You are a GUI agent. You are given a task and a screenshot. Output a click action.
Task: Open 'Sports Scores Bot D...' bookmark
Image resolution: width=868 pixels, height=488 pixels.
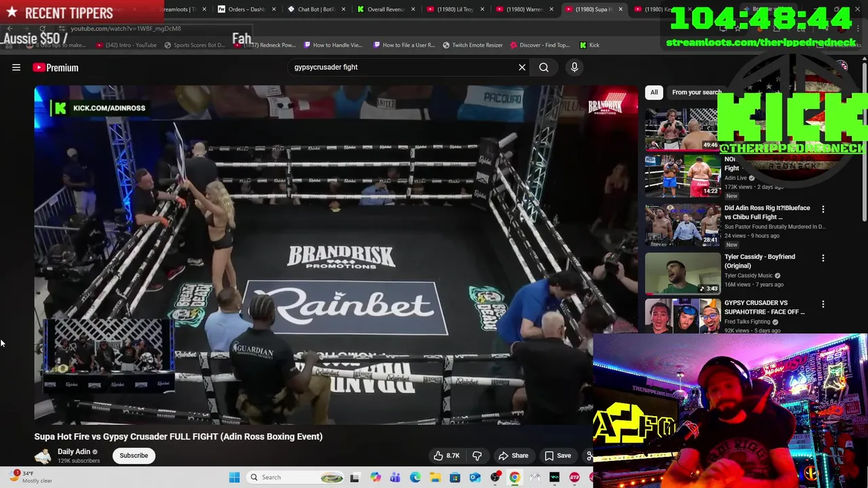(195, 45)
